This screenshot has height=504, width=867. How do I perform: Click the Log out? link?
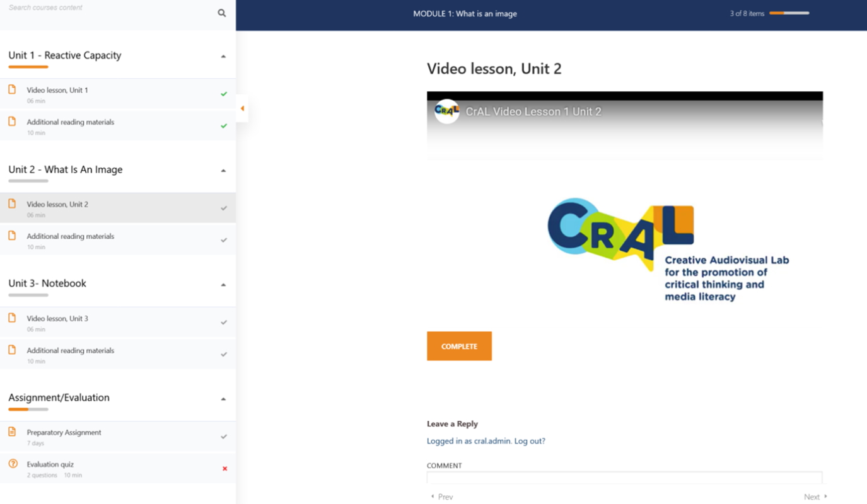click(x=530, y=441)
